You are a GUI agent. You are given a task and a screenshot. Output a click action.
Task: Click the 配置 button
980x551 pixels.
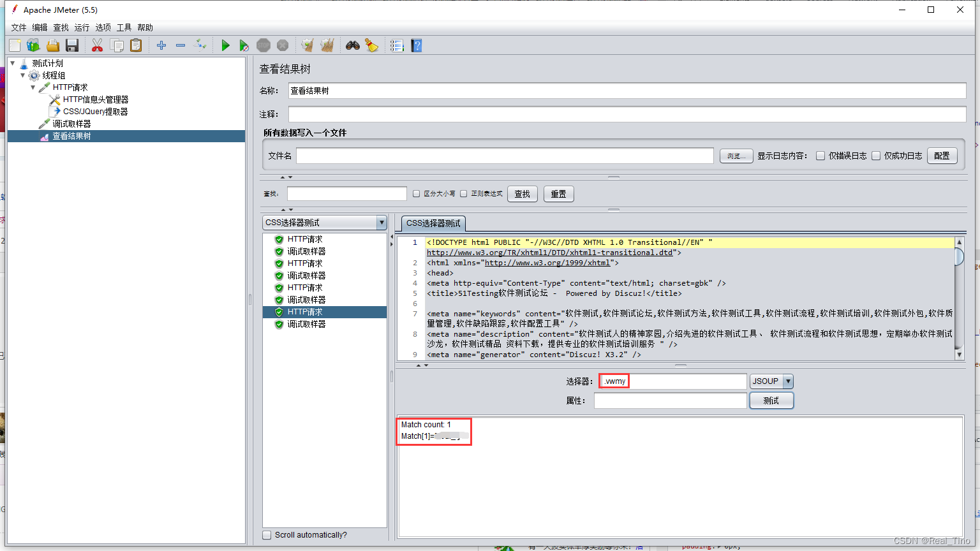(942, 156)
